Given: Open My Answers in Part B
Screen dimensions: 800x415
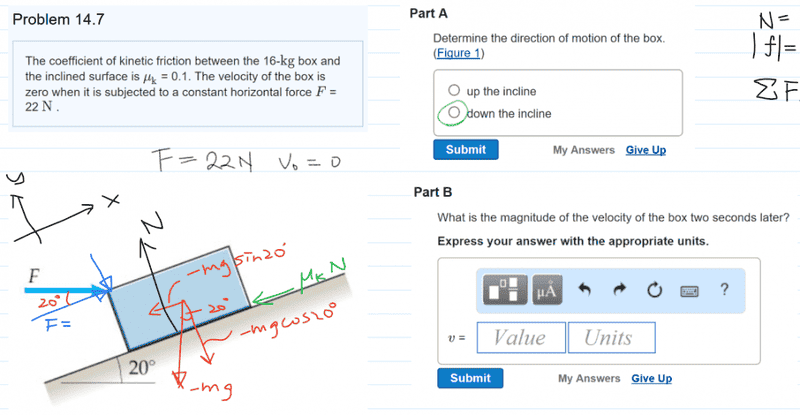Looking at the screenshot, I should (589, 378).
